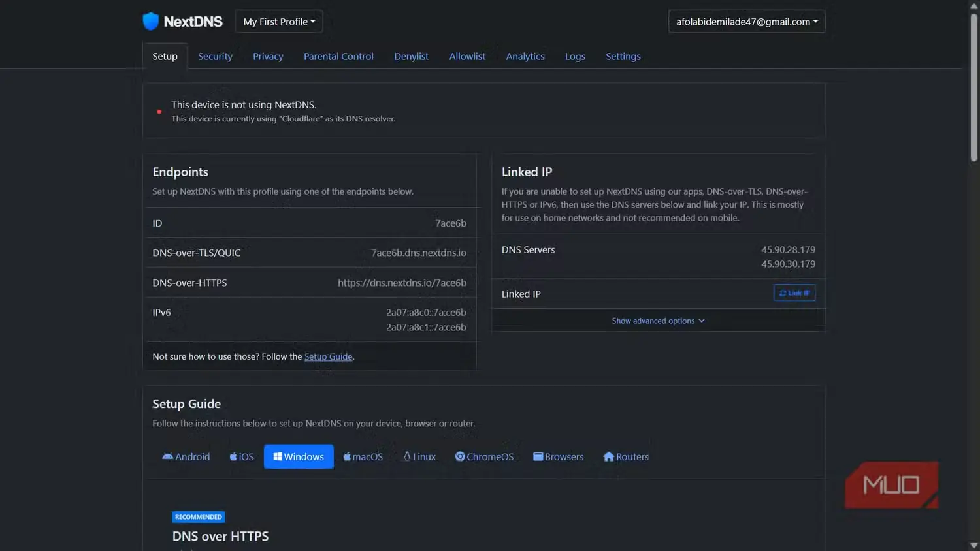The width and height of the screenshot is (980, 551).
Task: Go to the Parental Control tab
Action: coord(338,56)
